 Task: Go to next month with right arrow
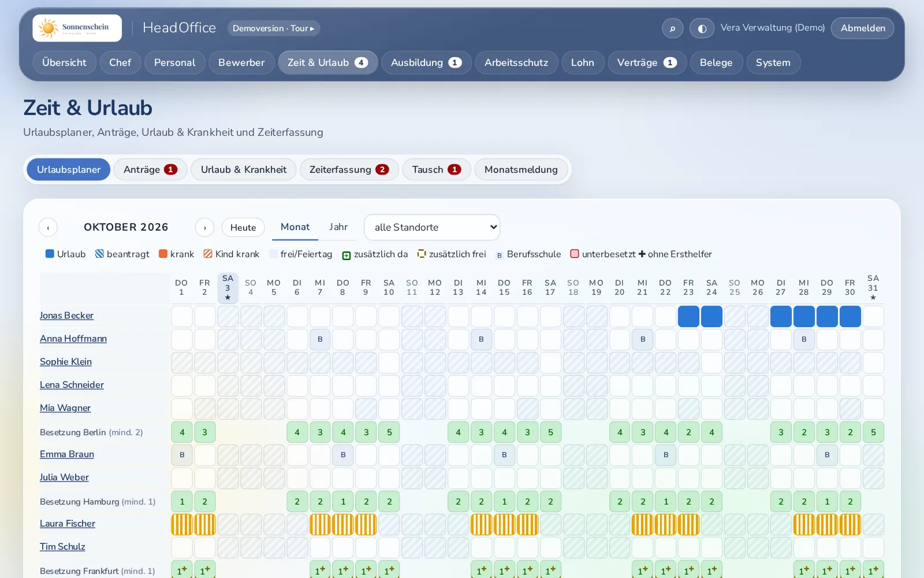point(204,228)
